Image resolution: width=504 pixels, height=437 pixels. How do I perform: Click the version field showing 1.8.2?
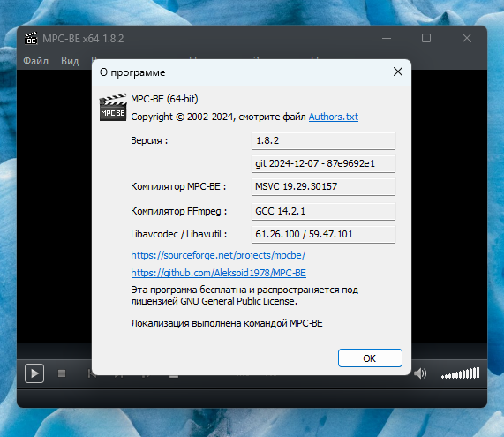[323, 141]
